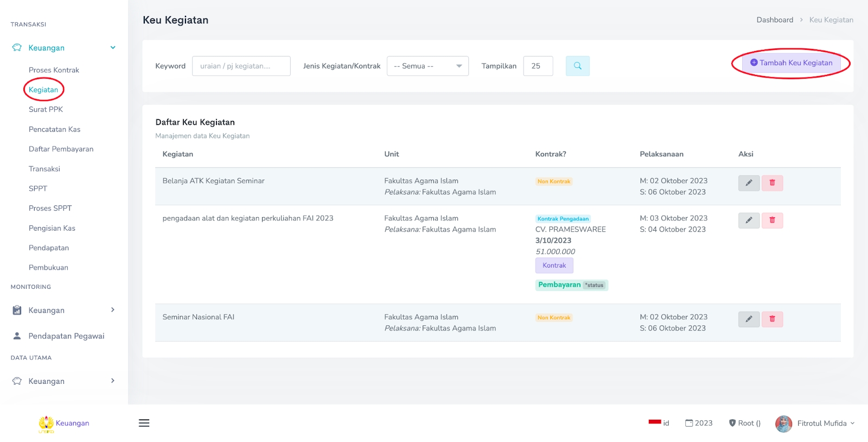Go to Pencatatan Kas menu item
This screenshot has width=868, height=442.
click(x=54, y=129)
